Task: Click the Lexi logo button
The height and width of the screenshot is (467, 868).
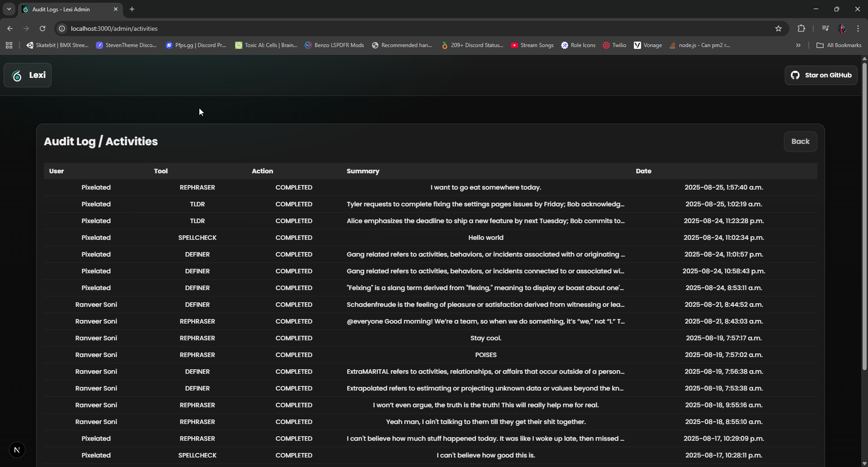Action: click(28, 75)
